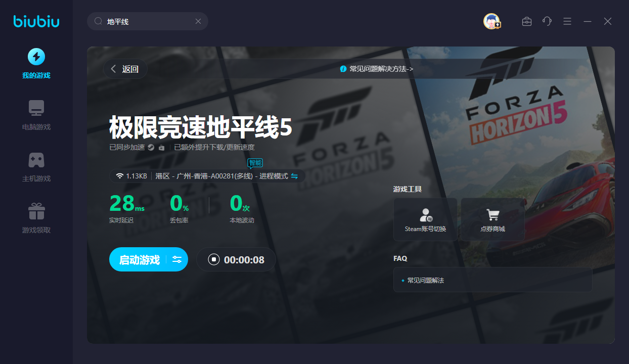Click inside the 地平线 search field
Screen dimensions: 629x364
pyautogui.click(x=147, y=21)
